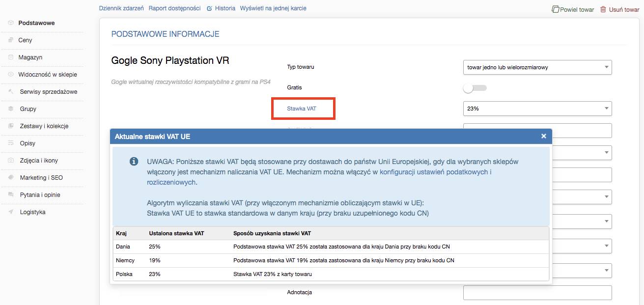Viewport: 644px width, 305px height.
Task: Click the Adnotacja input field
Action: point(537,293)
